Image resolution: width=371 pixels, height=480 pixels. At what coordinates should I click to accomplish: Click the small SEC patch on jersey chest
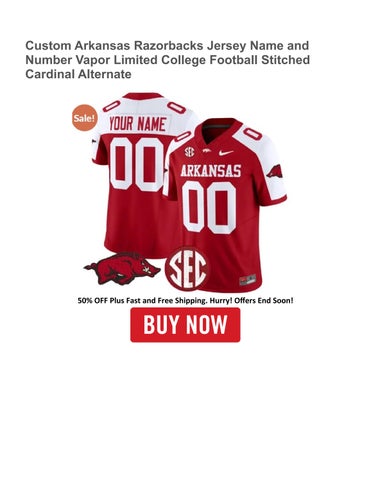pos(189,152)
